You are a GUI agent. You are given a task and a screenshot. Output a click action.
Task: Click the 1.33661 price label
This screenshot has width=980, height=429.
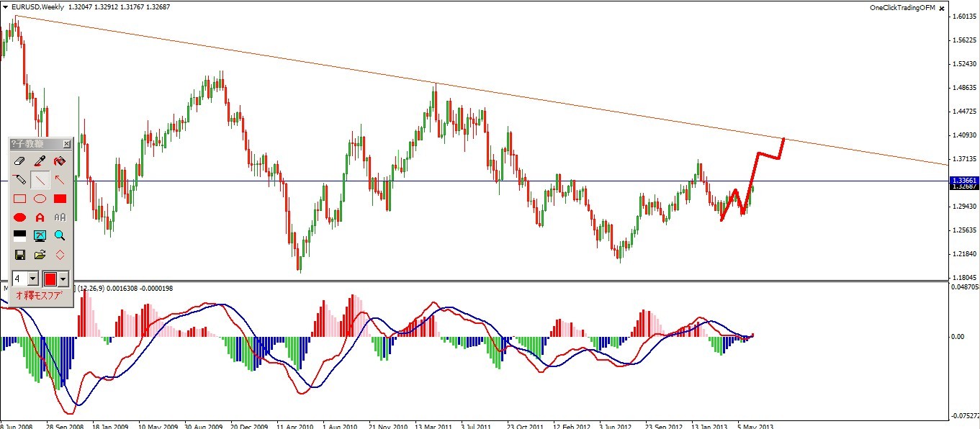963,180
